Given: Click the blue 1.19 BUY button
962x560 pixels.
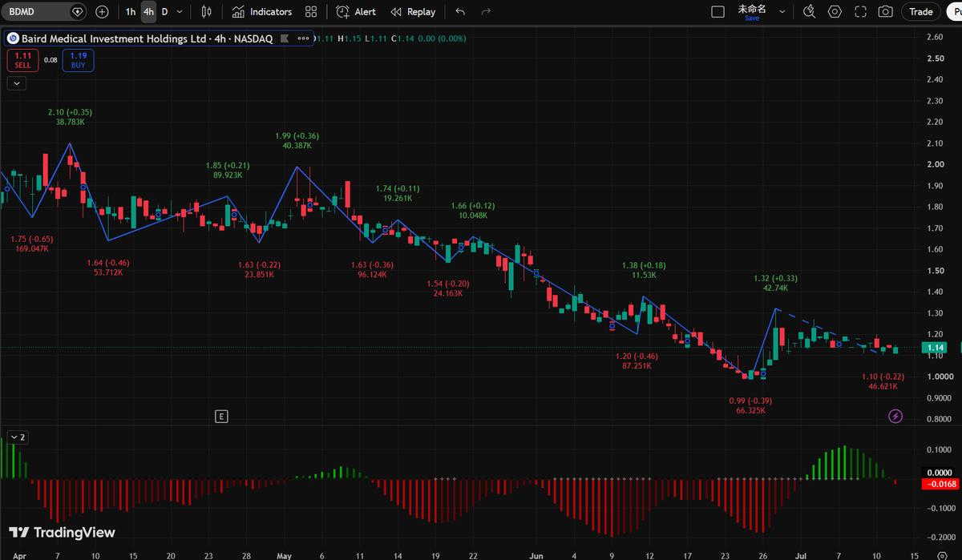Looking at the screenshot, I should pos(79,60).
